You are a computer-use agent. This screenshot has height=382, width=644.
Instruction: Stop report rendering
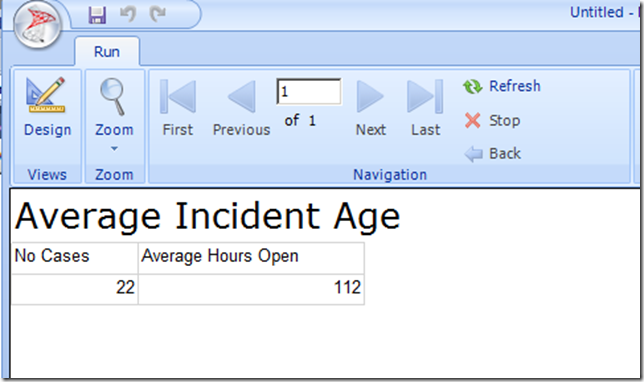492,120
